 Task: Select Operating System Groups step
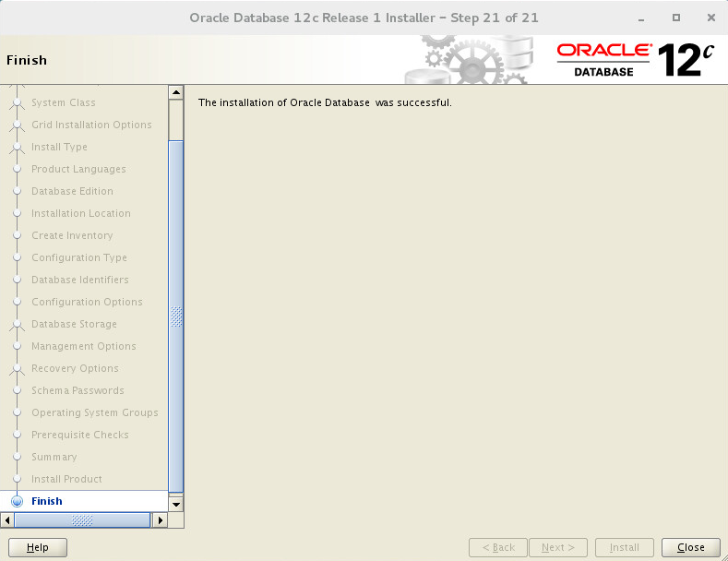click(x=95, y=412)
